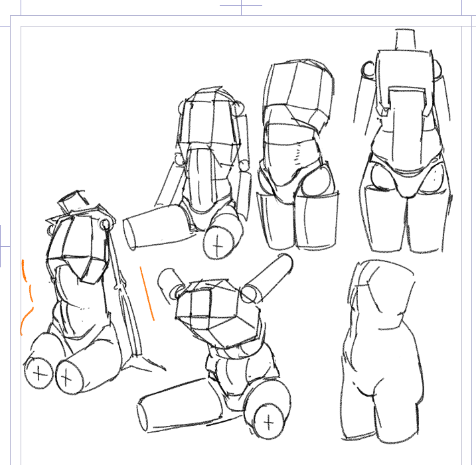Viewport: 476px width, 465px height.
Task: Click second plus-marked circle on left kneeling figure
Action: (x=66, y=377)
